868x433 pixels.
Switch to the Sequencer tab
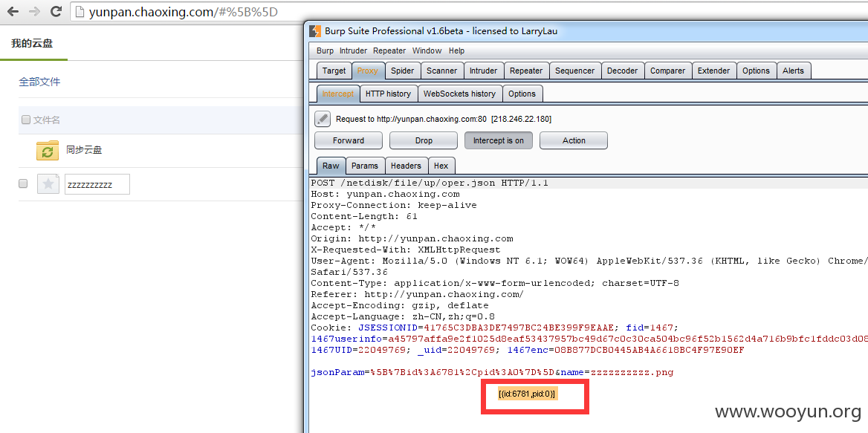[574, 71]
